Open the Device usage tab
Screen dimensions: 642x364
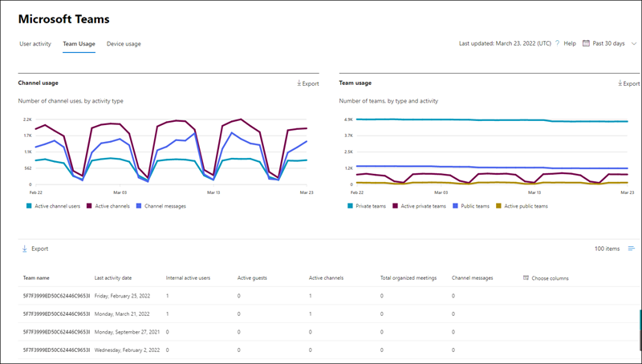coord(124,43)
